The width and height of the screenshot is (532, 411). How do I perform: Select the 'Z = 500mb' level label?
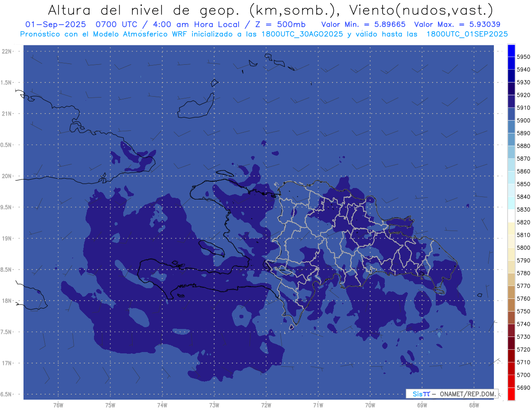[x=280, y=24]
